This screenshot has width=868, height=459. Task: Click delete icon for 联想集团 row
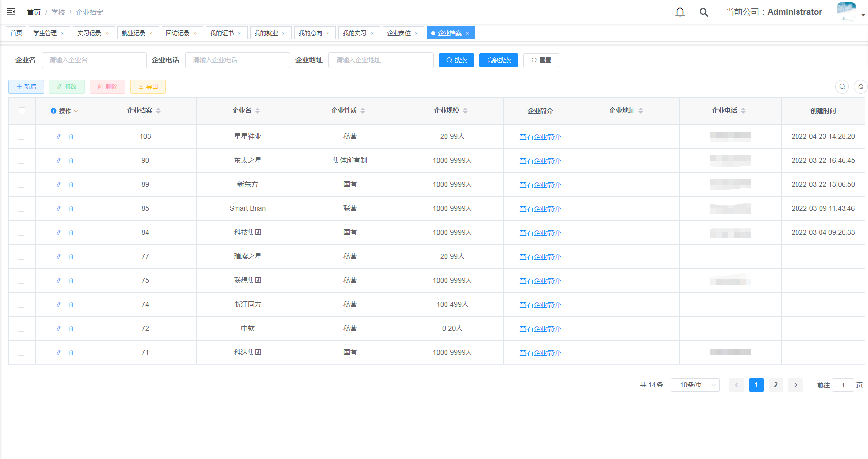tap(71, 281)
